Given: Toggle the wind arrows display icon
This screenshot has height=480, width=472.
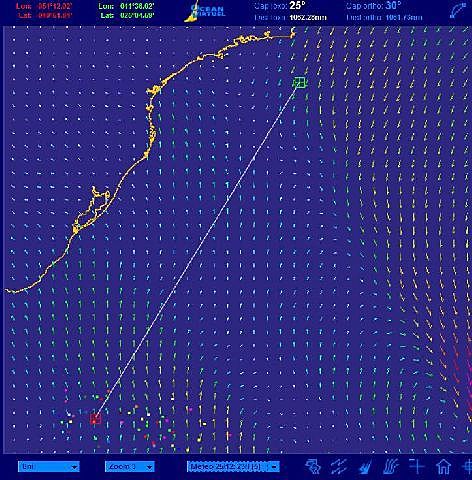Looking at the screenshot, I should (x=339, y=466).
